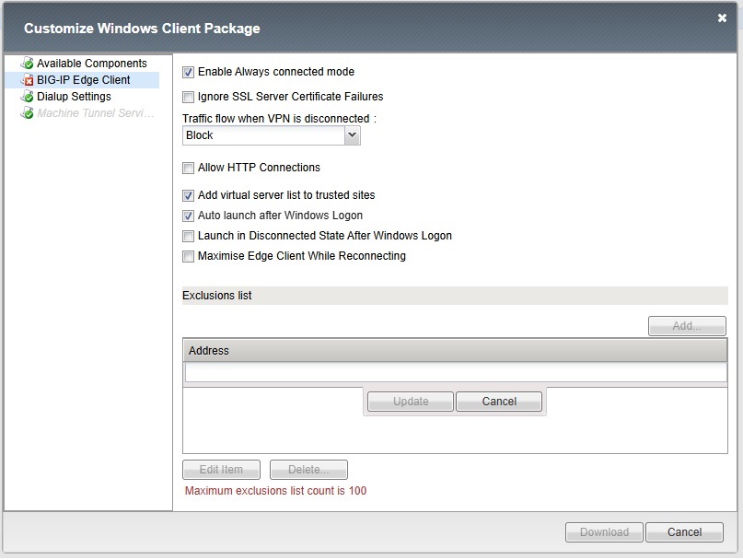The image size is (743, 560).
Task: Close the dialog with the X icon
Action: (722, 17)
